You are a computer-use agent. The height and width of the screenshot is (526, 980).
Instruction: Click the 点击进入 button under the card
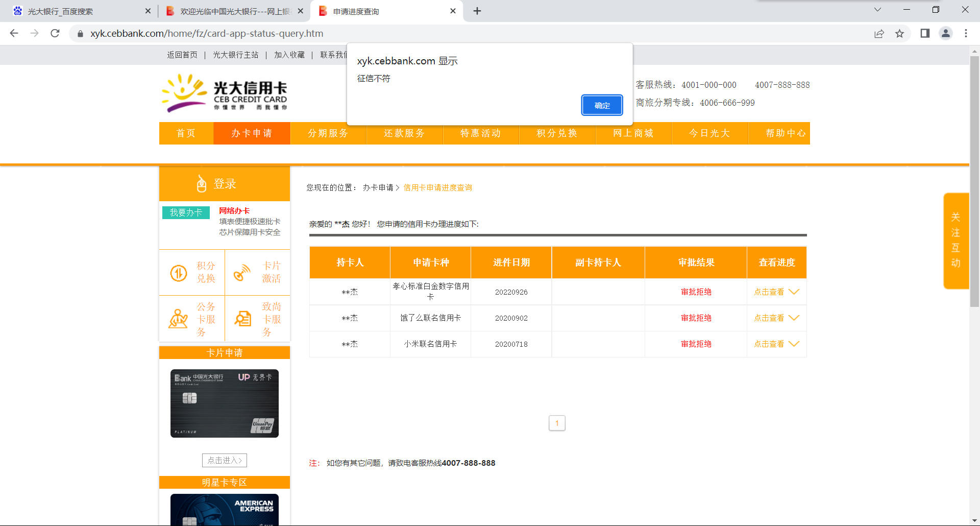tap(225, 460)
